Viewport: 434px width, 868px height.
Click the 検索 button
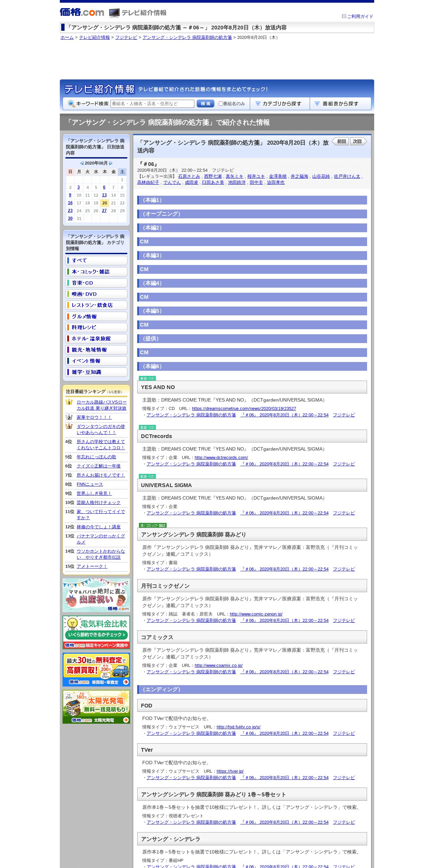point(206,104)
